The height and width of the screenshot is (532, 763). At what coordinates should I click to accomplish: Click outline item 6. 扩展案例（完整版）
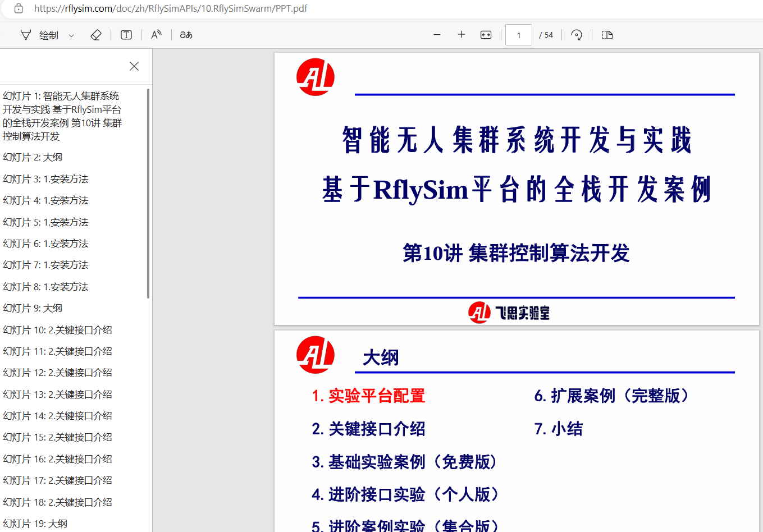coord(613,396)
